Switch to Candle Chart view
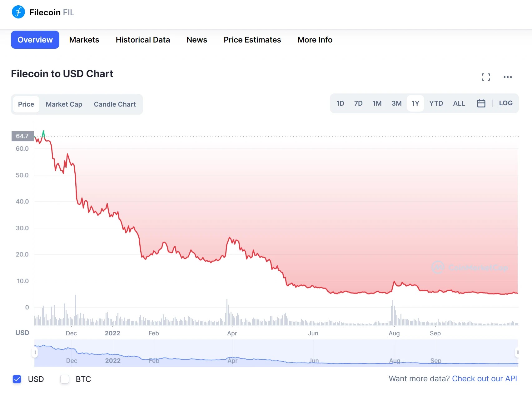Image resolution: width=532 pixels, height=396 pixels. (115, 104)
